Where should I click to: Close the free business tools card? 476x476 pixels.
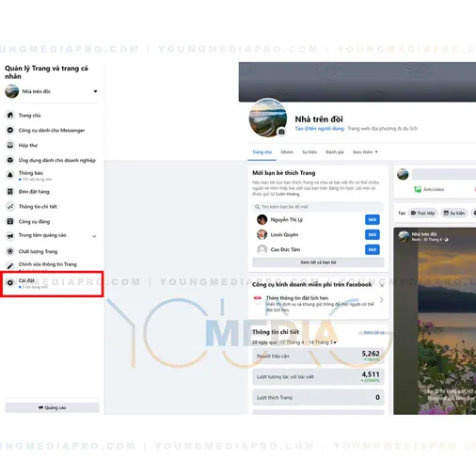tap(382, 285)
